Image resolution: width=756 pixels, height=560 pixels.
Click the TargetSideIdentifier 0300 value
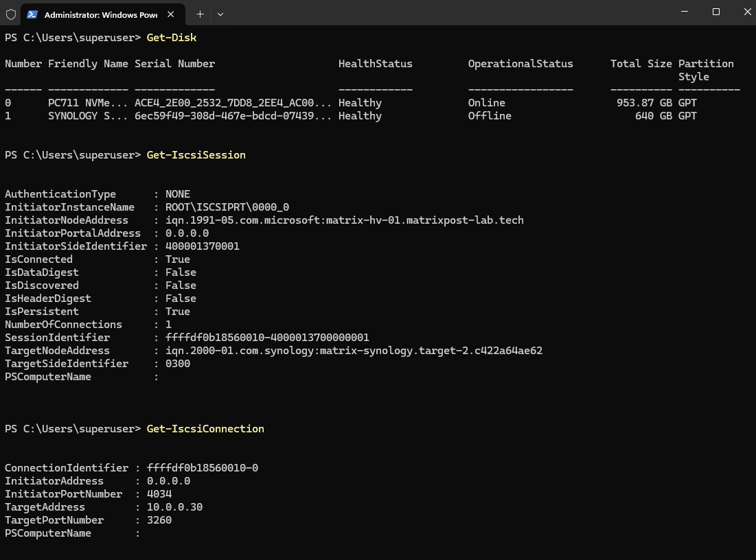(177, 363)
